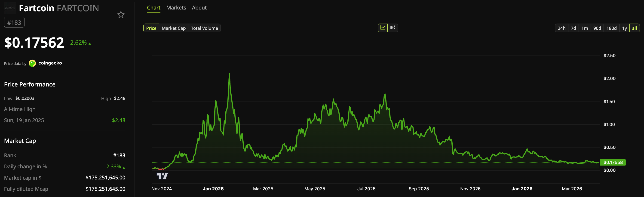Open the About tab
Viewport: 644px width, 197px height.
tap(199, 8)
